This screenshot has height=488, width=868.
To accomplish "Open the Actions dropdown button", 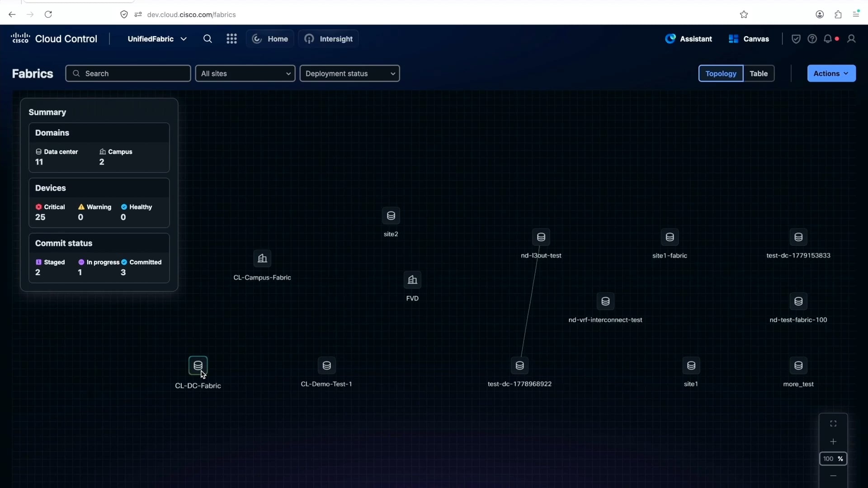I will point(831,74).
